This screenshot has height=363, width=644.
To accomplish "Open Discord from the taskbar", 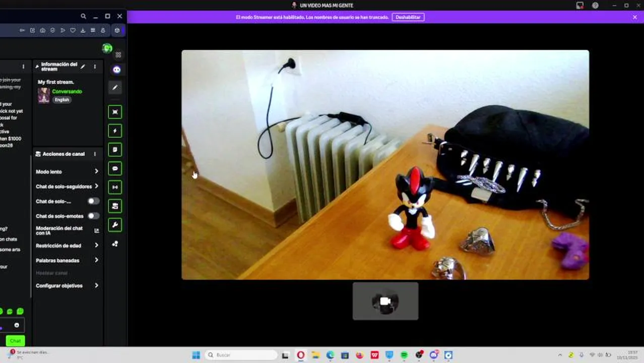I will pyautogui.click(x=434, y=355).
